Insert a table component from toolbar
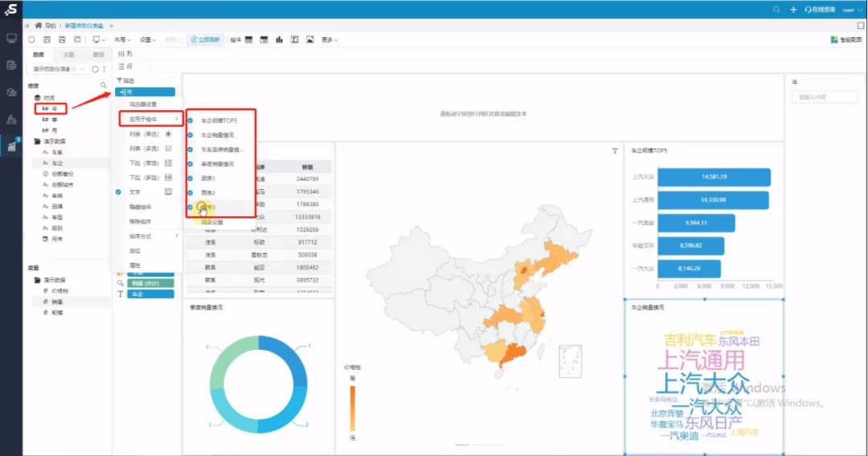This screenshot has width=868, height=456. tap(248, 40)
